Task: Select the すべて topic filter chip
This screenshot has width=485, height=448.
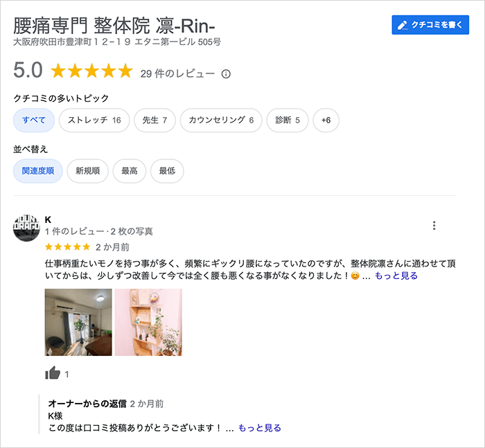Action: coord(34,120)
